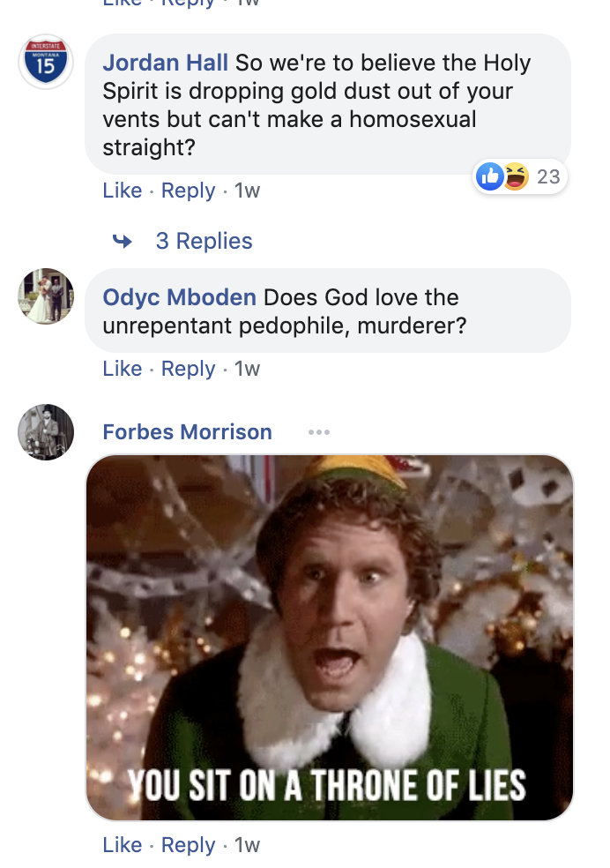The image size is (610, 868).
Task: Reply to Jordan Hall's comment
Action: (x=188, y=191)
